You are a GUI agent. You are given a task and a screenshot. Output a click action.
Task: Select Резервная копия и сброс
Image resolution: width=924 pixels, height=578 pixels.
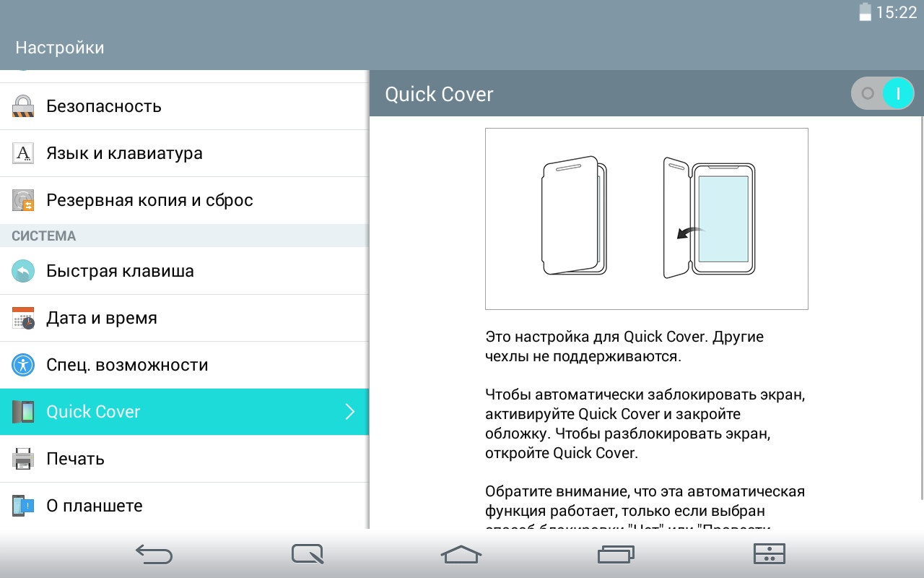tap(149, 200)
